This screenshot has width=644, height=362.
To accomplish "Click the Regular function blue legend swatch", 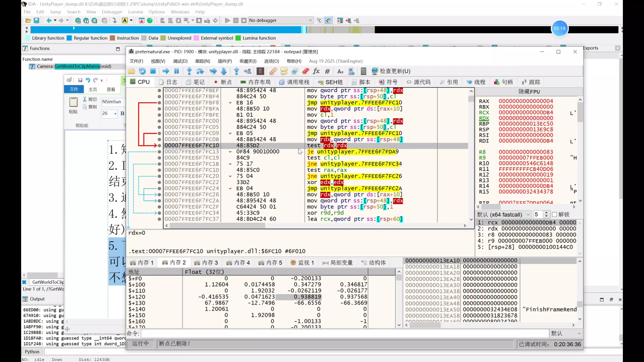I will click(69, 38).
